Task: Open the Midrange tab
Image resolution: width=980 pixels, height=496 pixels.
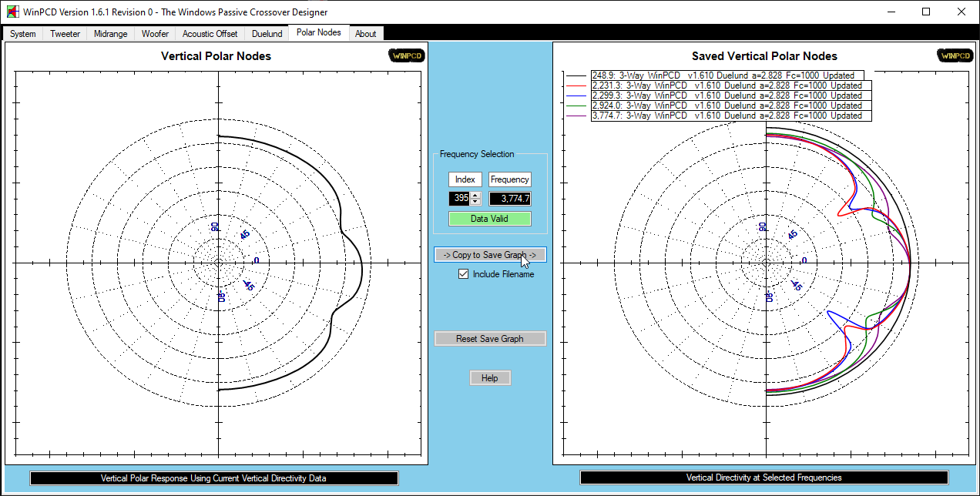Action: [x=110, y=34]
